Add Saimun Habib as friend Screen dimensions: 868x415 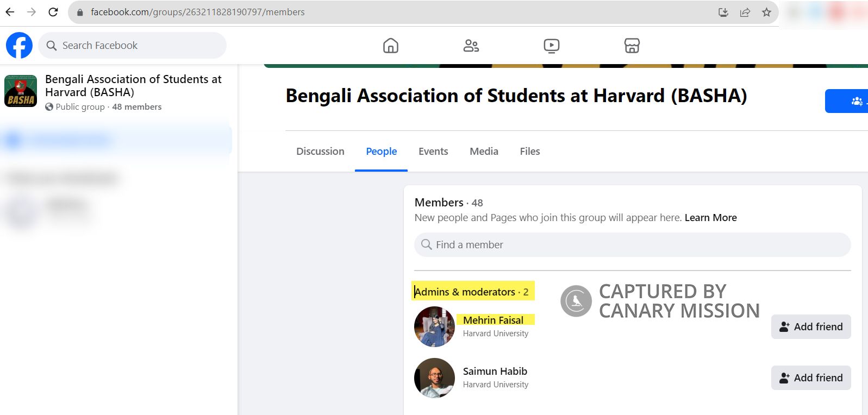(811, 378)
